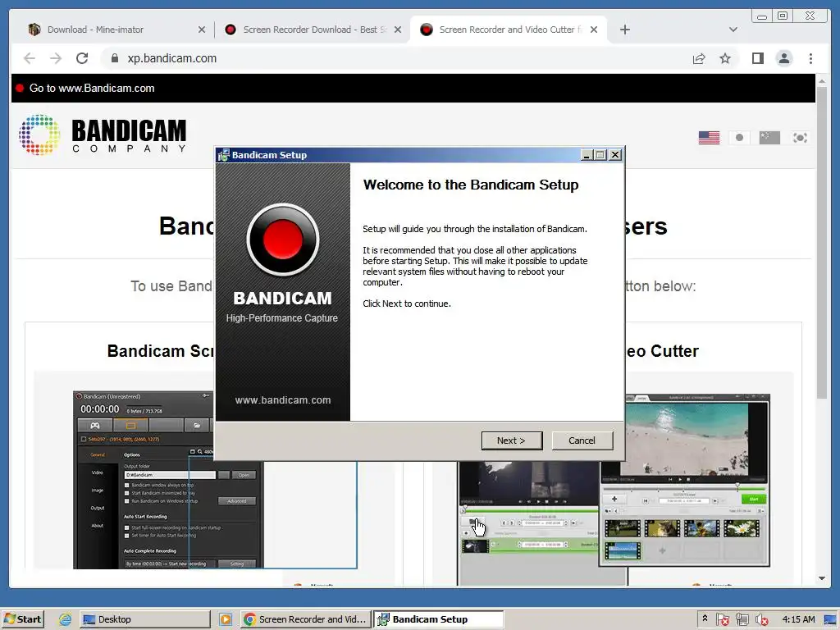Image resolution: width=840 pixels, height=630 pixels.
Task: Activate Bandicam Setup taskbar button
Action: click(x=438, y=619)
